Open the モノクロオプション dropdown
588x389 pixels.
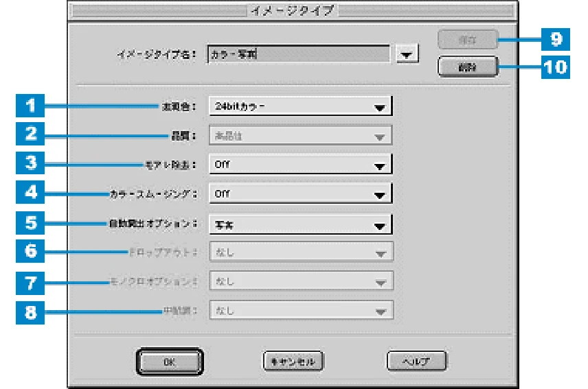[301, 281]
